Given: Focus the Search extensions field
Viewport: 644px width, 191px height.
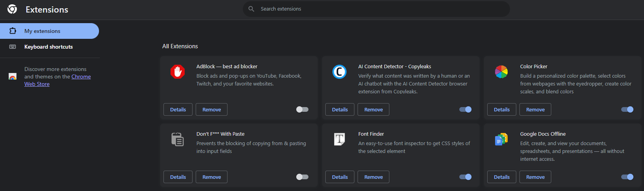Looking at the screenshot, I should pos(376,9).
